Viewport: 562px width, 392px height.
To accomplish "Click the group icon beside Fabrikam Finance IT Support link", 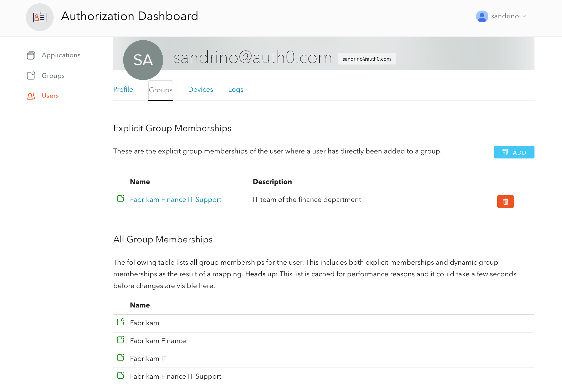I will tap(121, 199).
